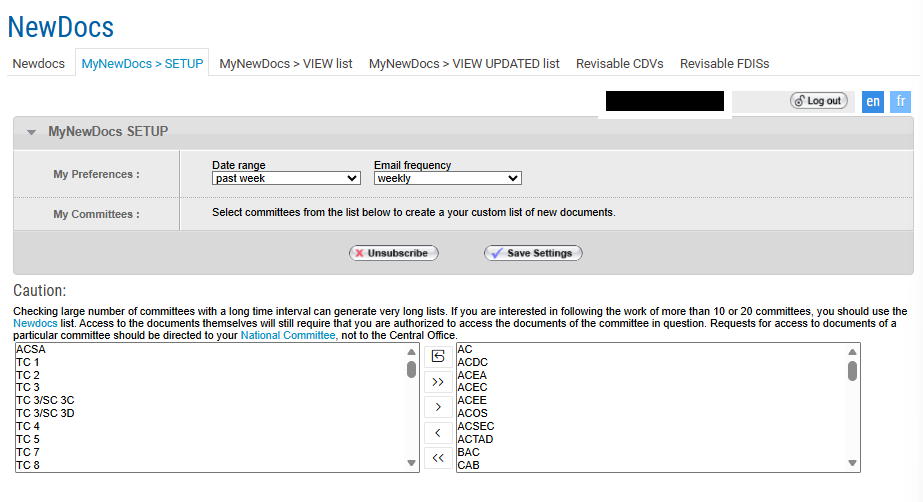This screenshot has height=502, width=923.
Task: Switch language to English (en)
Action: pos(873,101)
